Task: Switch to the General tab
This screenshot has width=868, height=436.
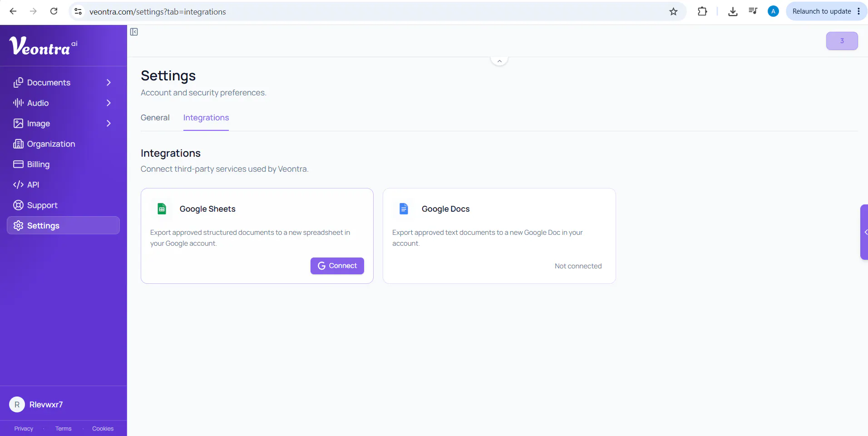Action: (x=155, y=118)
